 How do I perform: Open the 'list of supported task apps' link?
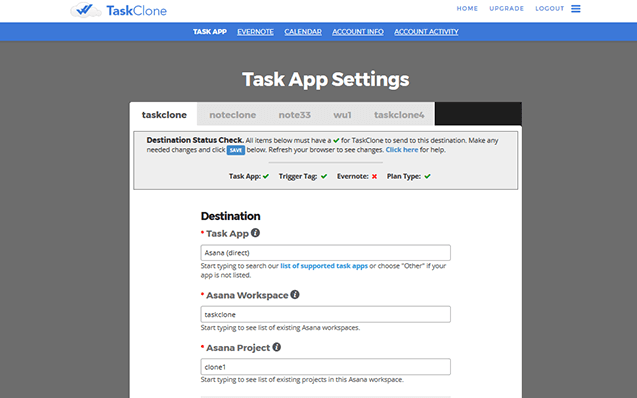click(x=324, y=266)
